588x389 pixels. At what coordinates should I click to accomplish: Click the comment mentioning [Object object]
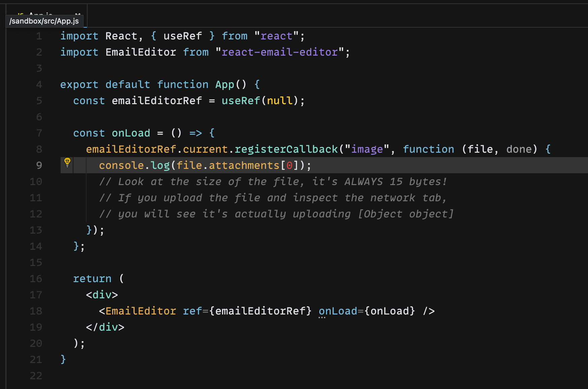click(x=276, y=214)
